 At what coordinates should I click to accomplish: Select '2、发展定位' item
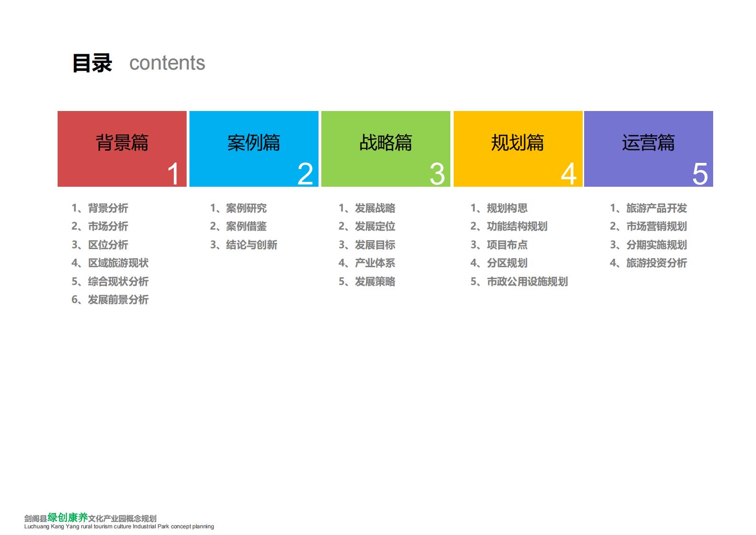367,226
